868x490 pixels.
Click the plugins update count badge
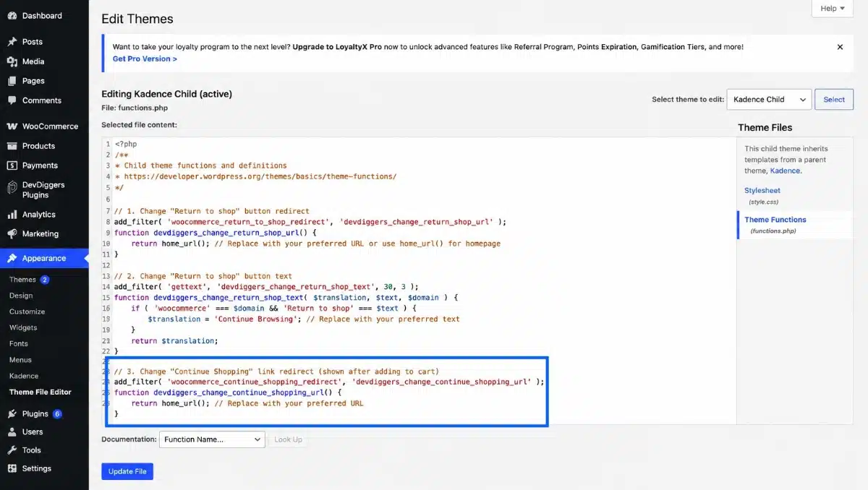tap(57, 414)
